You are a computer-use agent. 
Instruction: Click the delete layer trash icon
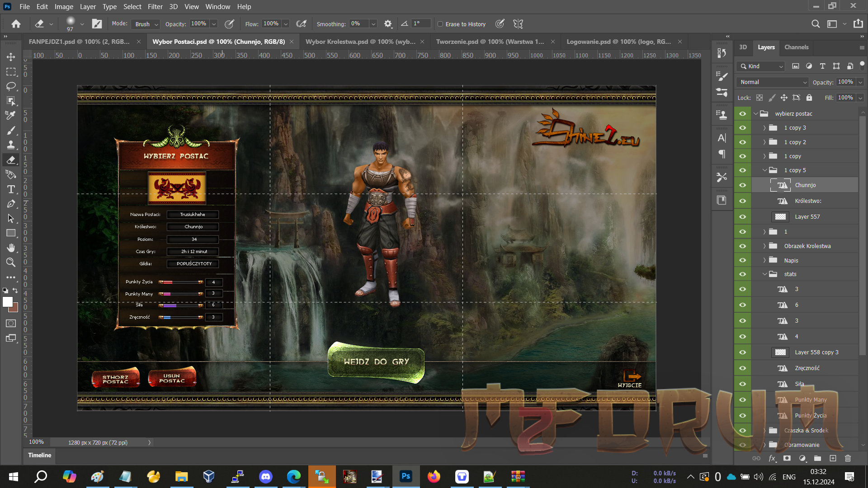[x=848, y=458]
